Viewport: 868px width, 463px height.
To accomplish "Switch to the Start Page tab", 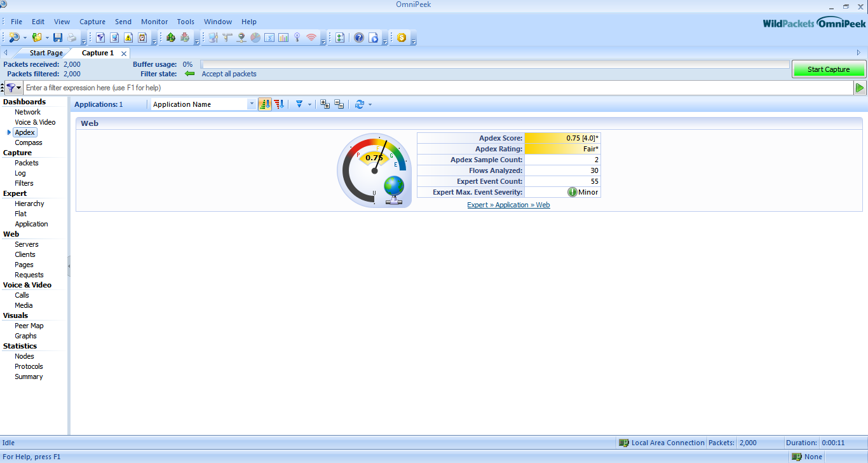I will click(x=46, y=53).
